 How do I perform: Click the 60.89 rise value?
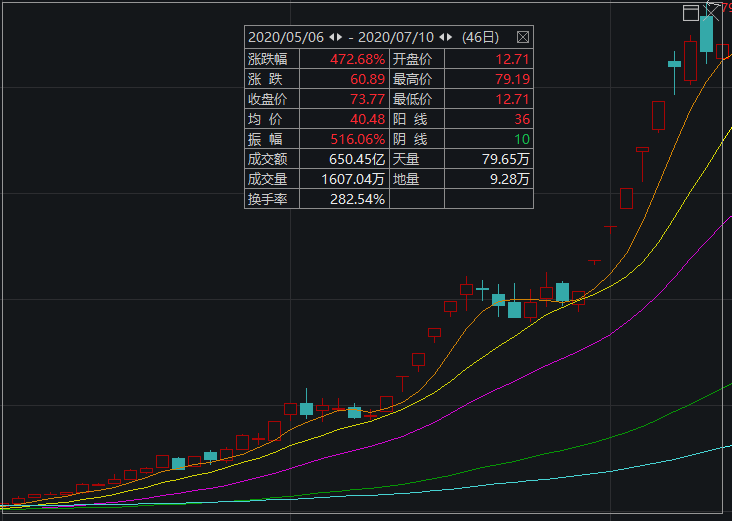pos(368,79)
